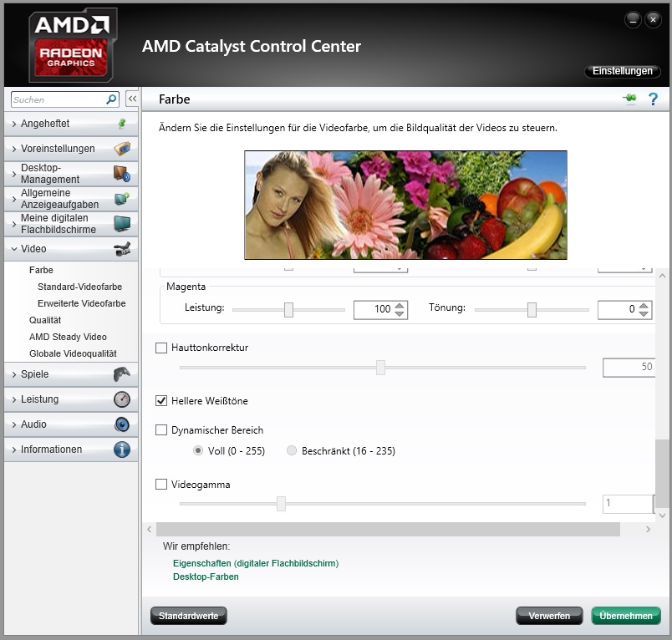Viewport: 672px width, 640px height.
Task: Click the video color preview image
Action: pos(405,205)
